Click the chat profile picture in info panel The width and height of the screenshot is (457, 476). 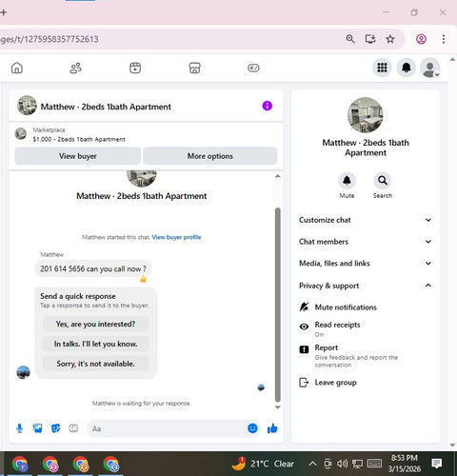click(x=366, y=115)
